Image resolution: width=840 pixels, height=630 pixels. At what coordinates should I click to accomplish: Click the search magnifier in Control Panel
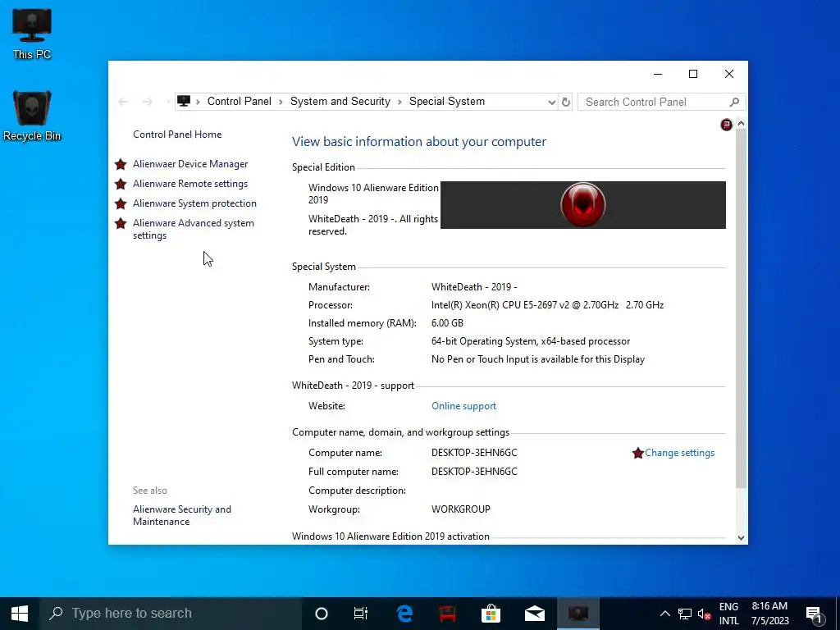(734, 102)
